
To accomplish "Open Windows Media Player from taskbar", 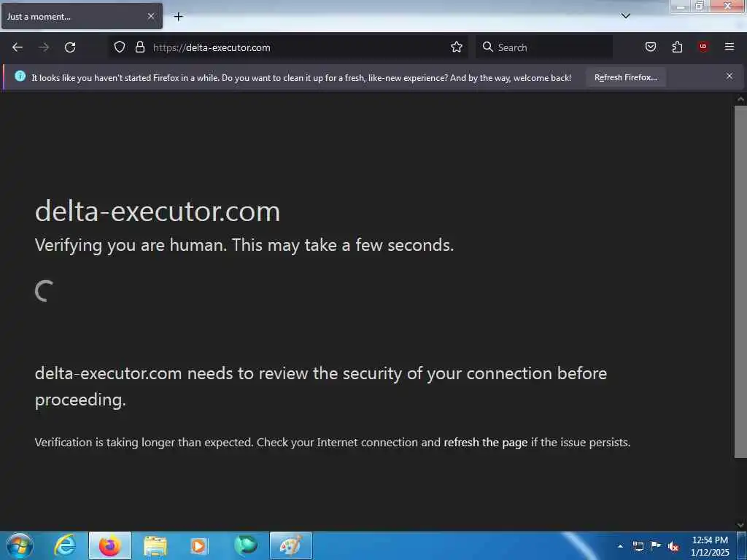I will [199, 545].
